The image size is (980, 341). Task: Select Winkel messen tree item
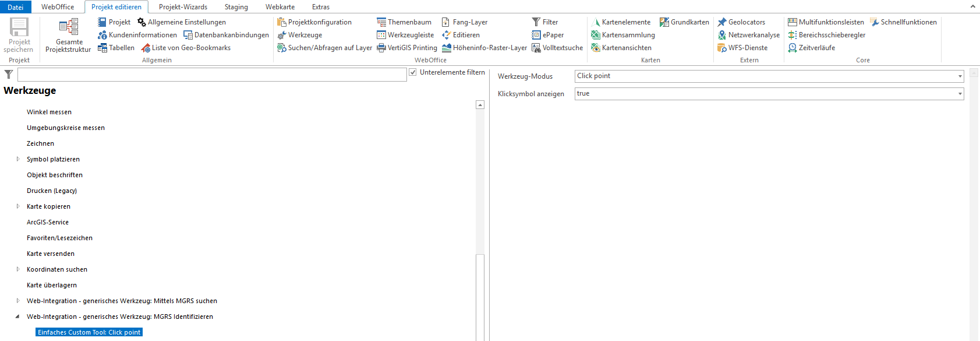click(49, 112)
